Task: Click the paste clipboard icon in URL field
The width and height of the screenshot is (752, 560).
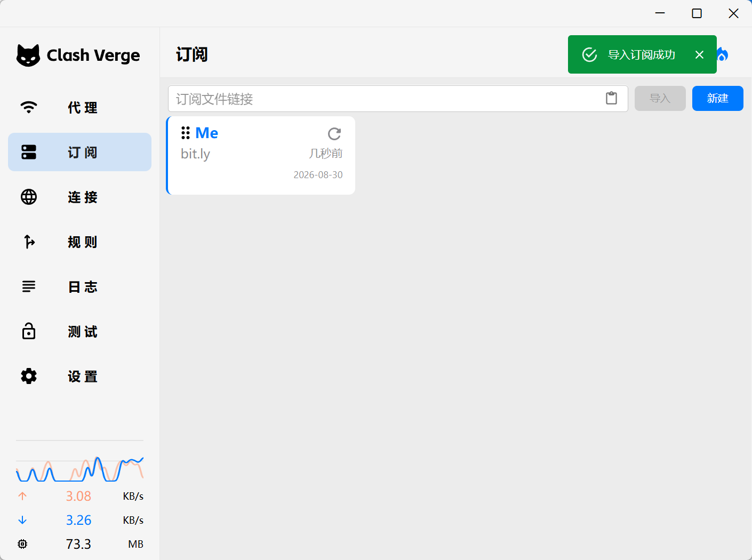Action: [611, 98]
